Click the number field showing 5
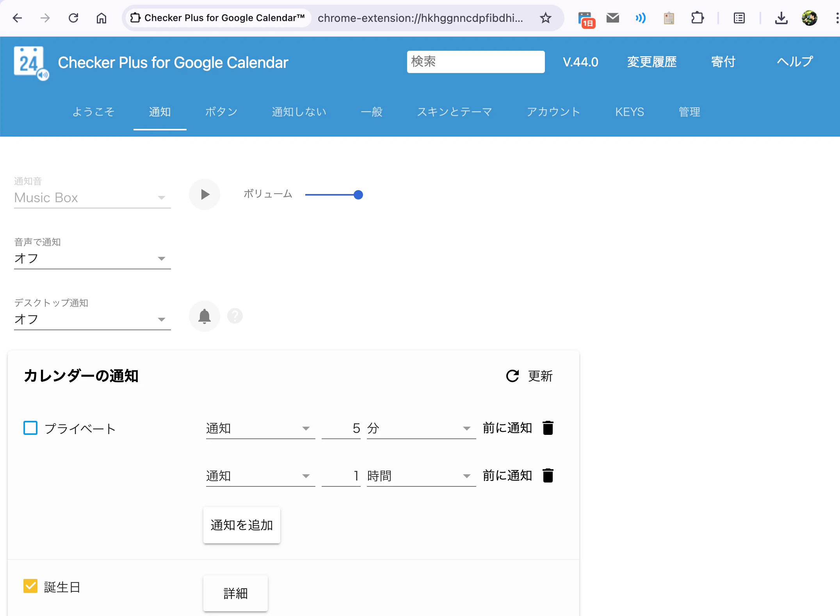 (x=341, y=429)
